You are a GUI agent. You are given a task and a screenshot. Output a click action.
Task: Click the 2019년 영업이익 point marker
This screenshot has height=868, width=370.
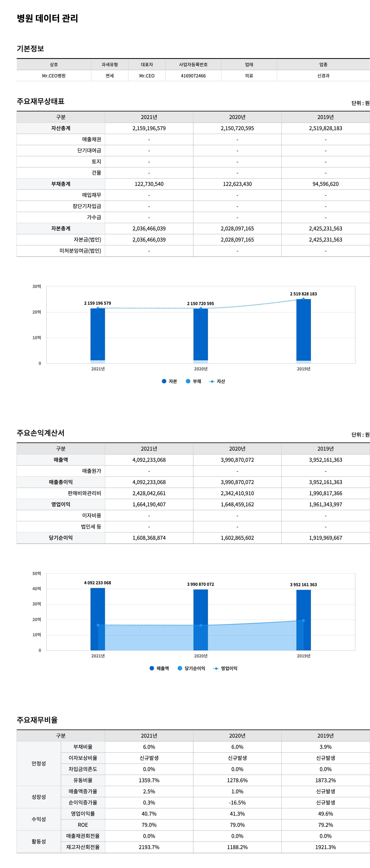tap(303, 620)
